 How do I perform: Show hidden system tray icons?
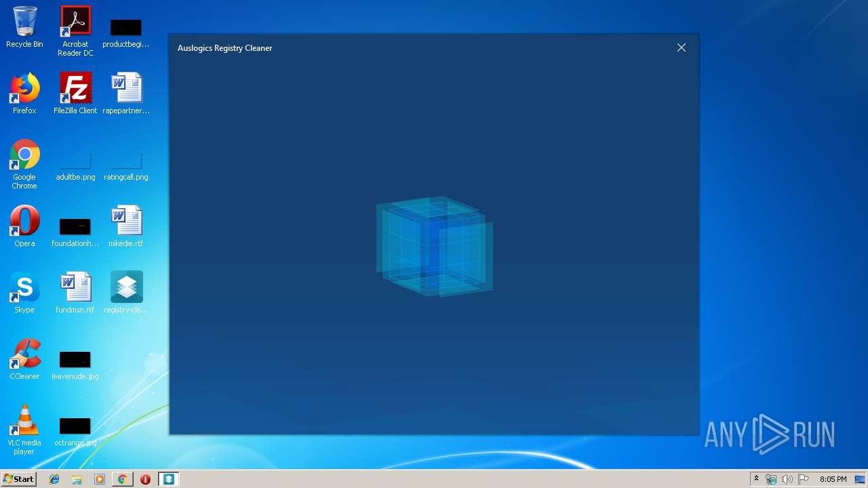(756, 479)
